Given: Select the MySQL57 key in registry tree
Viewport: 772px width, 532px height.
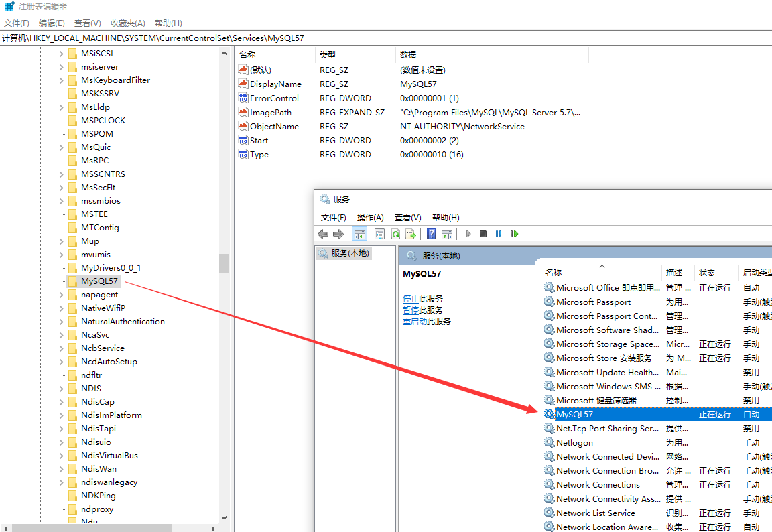Looking at the screenshot, I should click(99, 281).
